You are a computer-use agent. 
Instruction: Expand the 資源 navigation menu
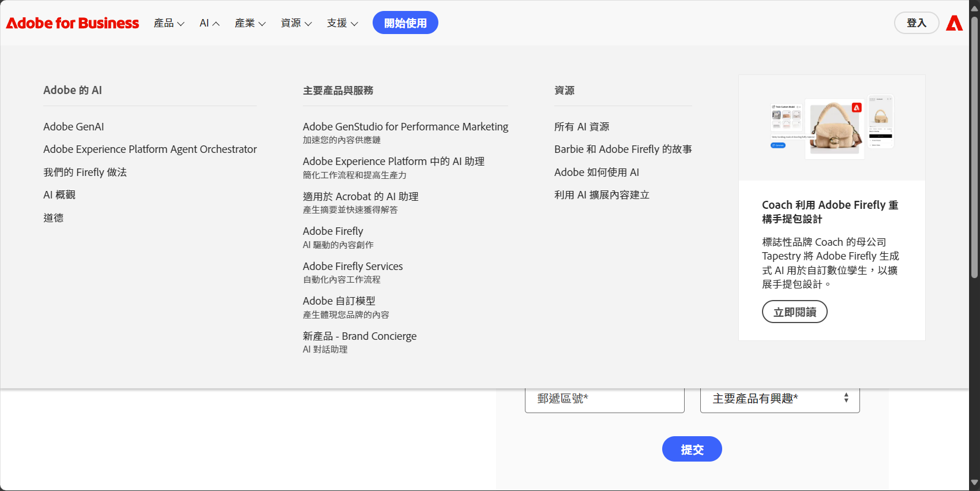pyautogui.click(x=296, y=23)
